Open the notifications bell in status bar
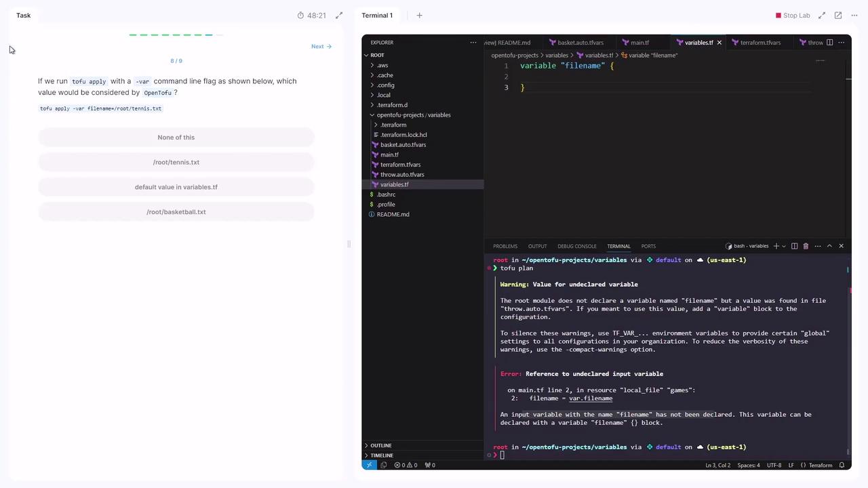 coord(842,465)
